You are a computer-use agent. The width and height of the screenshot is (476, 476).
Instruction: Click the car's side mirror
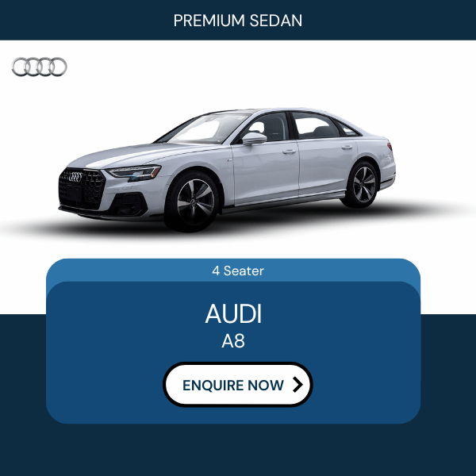[254, 138]
